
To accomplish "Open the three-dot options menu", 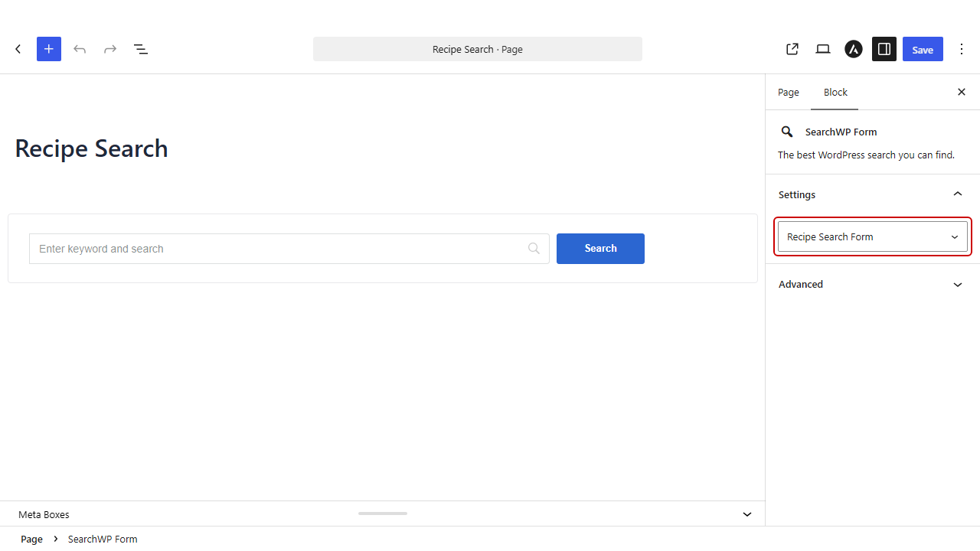I will [x=962, y=49].
